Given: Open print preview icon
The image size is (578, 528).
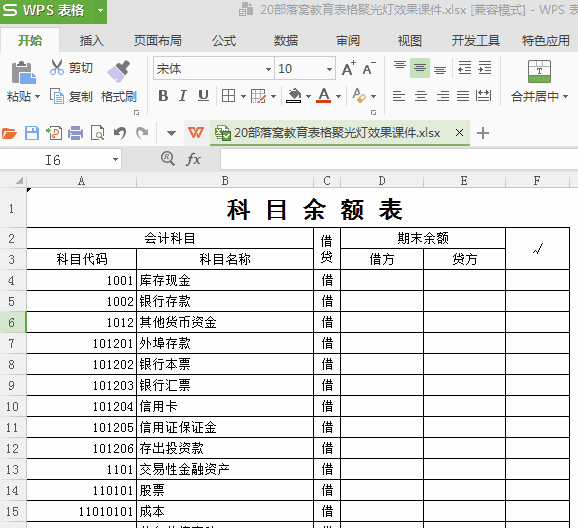Looking at the screenshot, I should point(98,133).
